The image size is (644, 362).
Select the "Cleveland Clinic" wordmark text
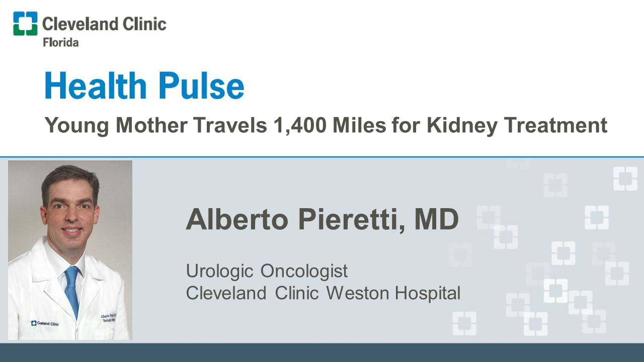click(104, 24)
